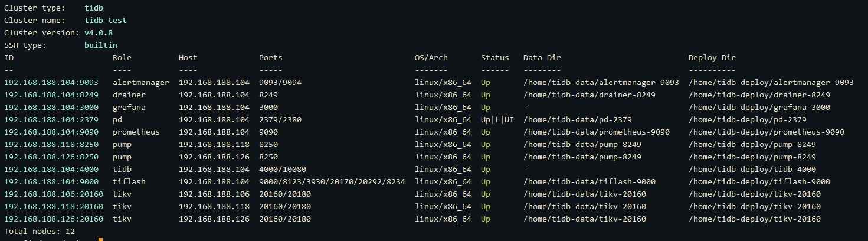The width and height of the screenshot is (868, 241).
Task: Click the pump ID 192.168.188.118:8250
Action: pyautogui.click(x=51, y=145)
